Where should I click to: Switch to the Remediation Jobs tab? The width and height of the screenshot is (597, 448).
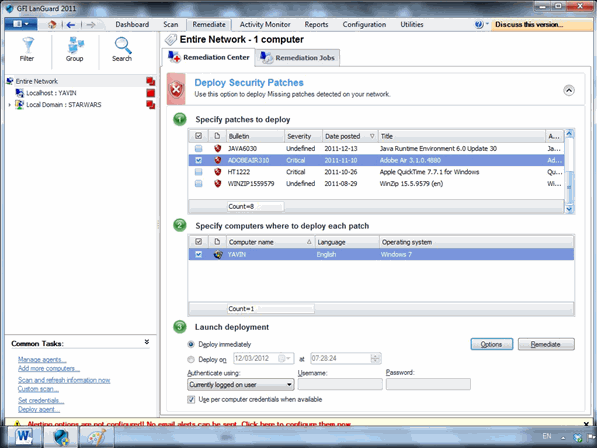pos(297,58)
